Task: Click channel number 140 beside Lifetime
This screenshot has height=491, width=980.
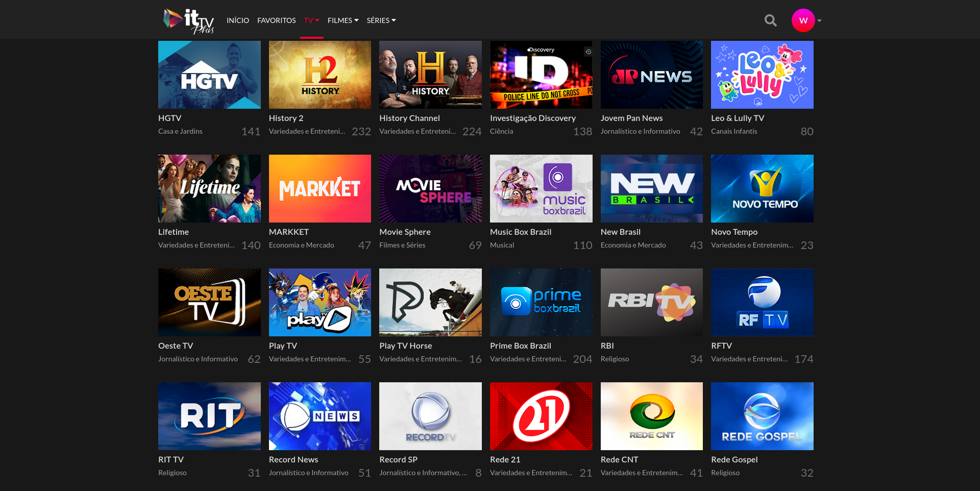Action: click(x=251, y=245)
